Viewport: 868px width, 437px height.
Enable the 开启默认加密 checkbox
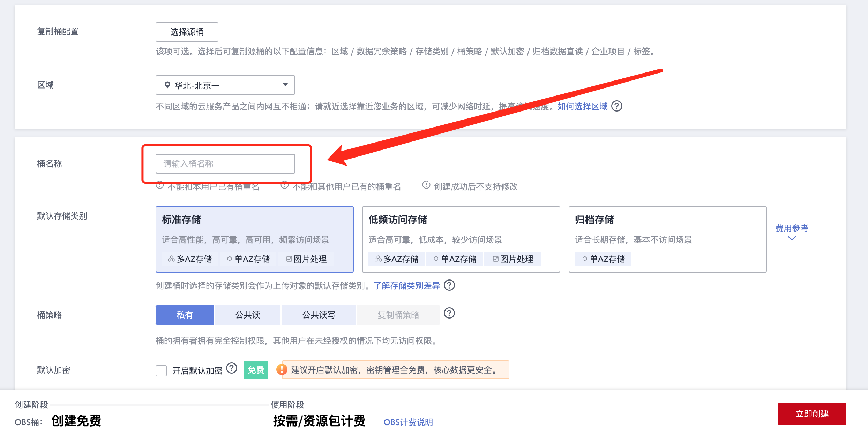(x=161, y=370)
